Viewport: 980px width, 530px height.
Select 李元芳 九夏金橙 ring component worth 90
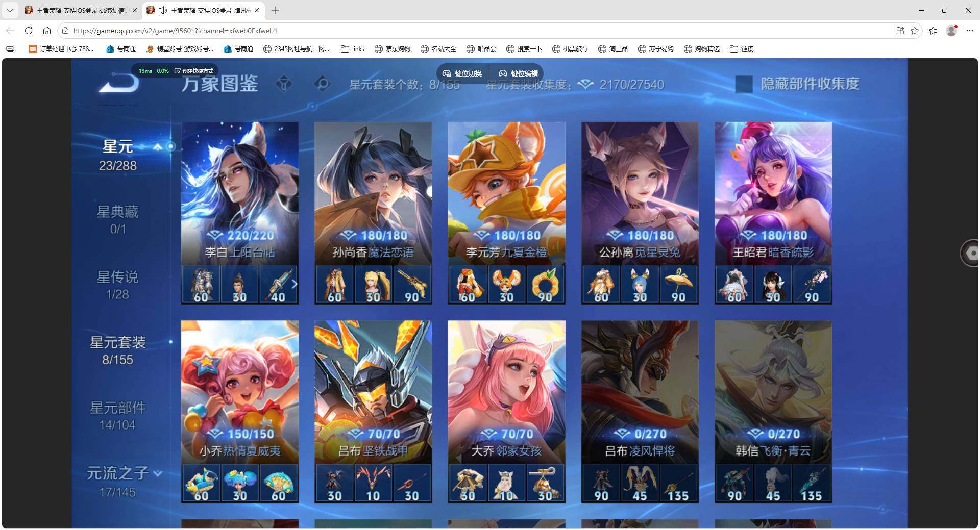[545, 285]
